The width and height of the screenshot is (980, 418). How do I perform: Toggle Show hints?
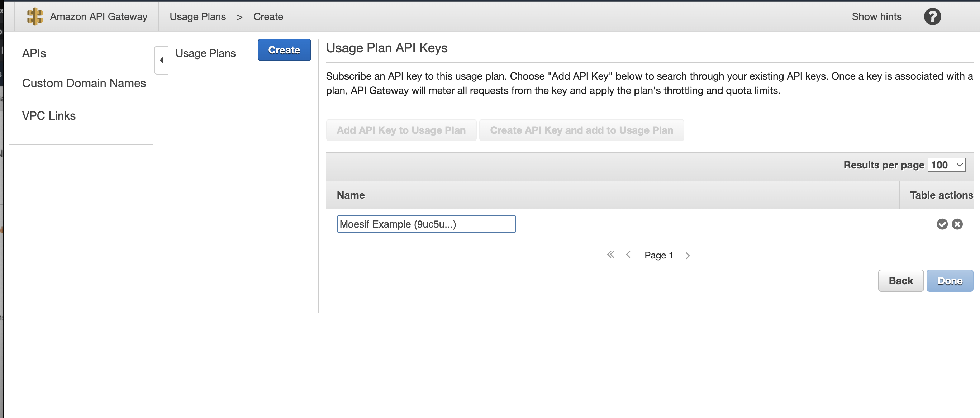pyautogui.click(x=877, y=16)
